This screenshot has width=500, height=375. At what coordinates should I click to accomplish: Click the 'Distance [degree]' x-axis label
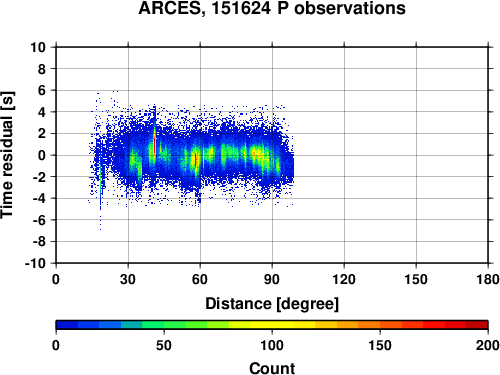click(x=272, y=304)
